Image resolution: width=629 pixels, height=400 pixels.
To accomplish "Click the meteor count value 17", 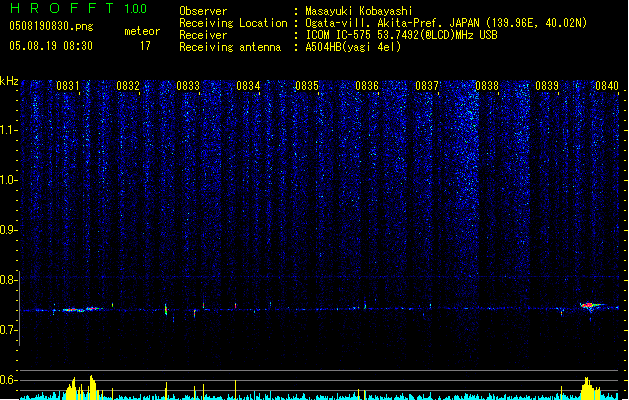I will [x=145, y=46].
